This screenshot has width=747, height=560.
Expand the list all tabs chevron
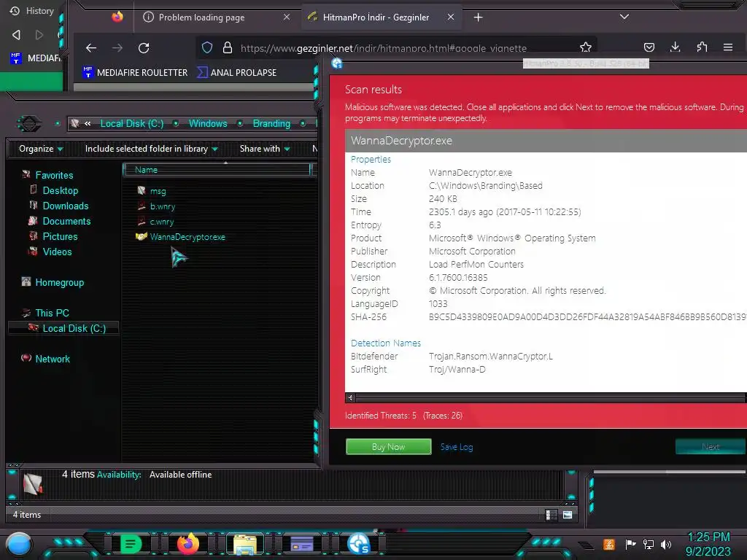pyautogui.click(x=624, y=17)
